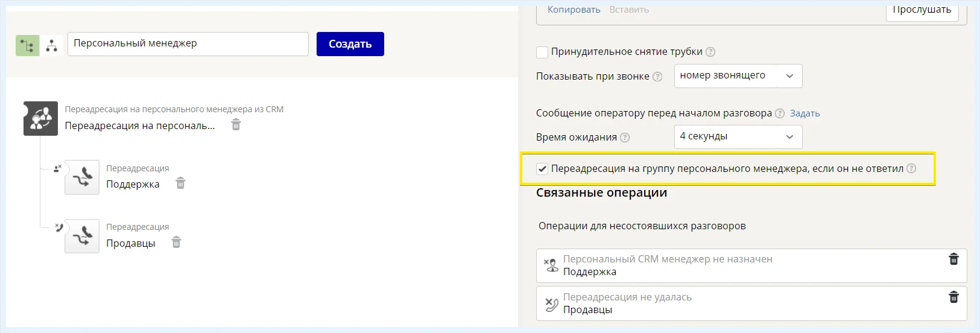Viewport: 980px width, 333px height.
Task: Click 'Переадресация на персонального менеджера из CRM' caption
Action: pos(174,109)
